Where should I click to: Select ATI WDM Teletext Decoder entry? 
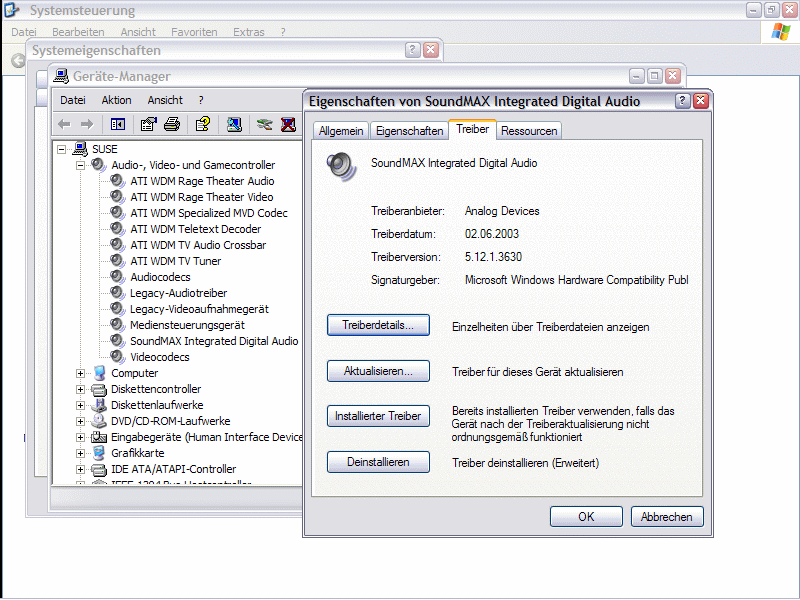point(195,229)
